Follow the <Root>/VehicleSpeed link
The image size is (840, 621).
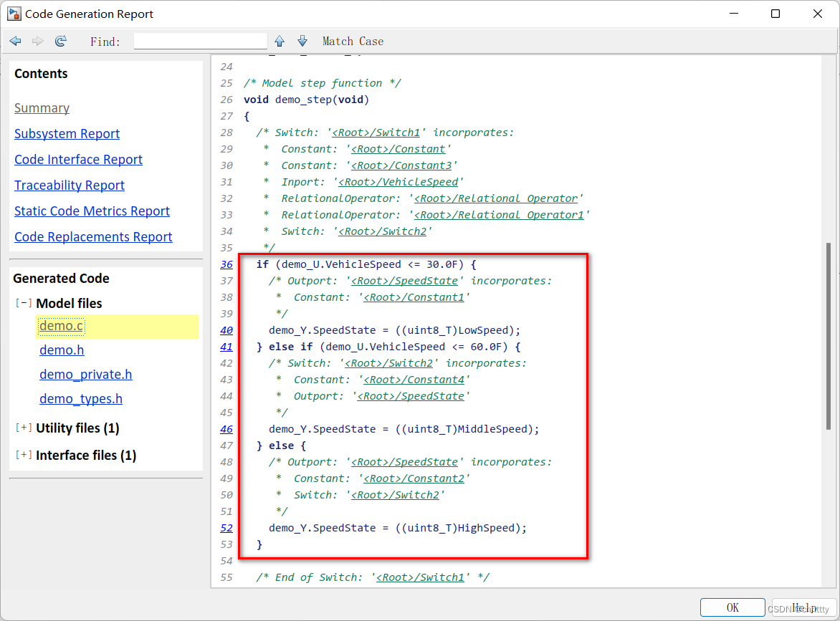pyautogui.click(x=398, y=182)
